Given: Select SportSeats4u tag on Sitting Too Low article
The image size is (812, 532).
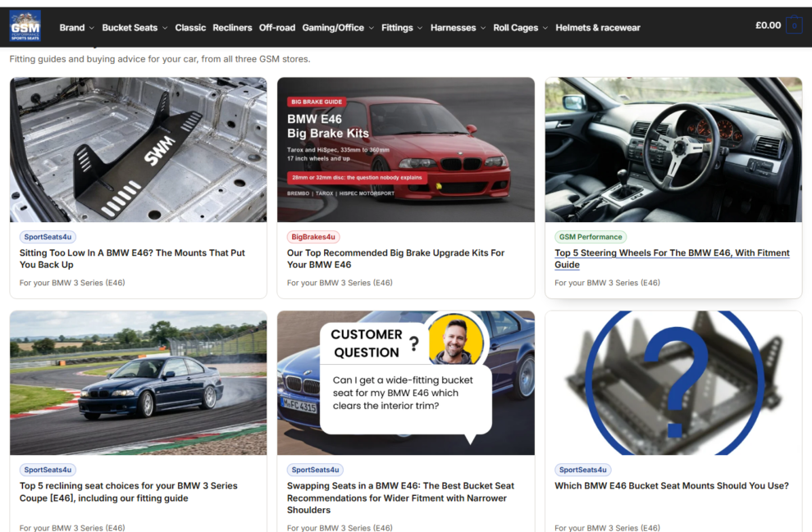Looking at the screenshot, I should click(x=48, y=237).
